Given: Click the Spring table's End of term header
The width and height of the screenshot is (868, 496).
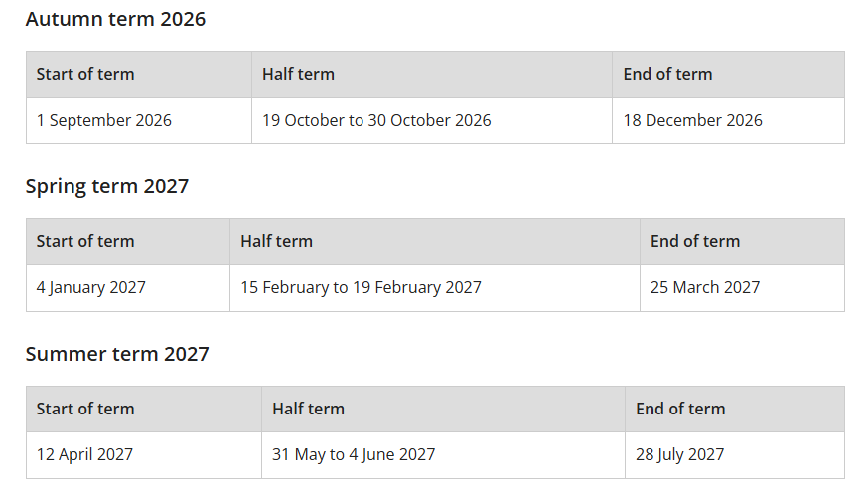Looking at the screenshot, I should coord(695,241).
